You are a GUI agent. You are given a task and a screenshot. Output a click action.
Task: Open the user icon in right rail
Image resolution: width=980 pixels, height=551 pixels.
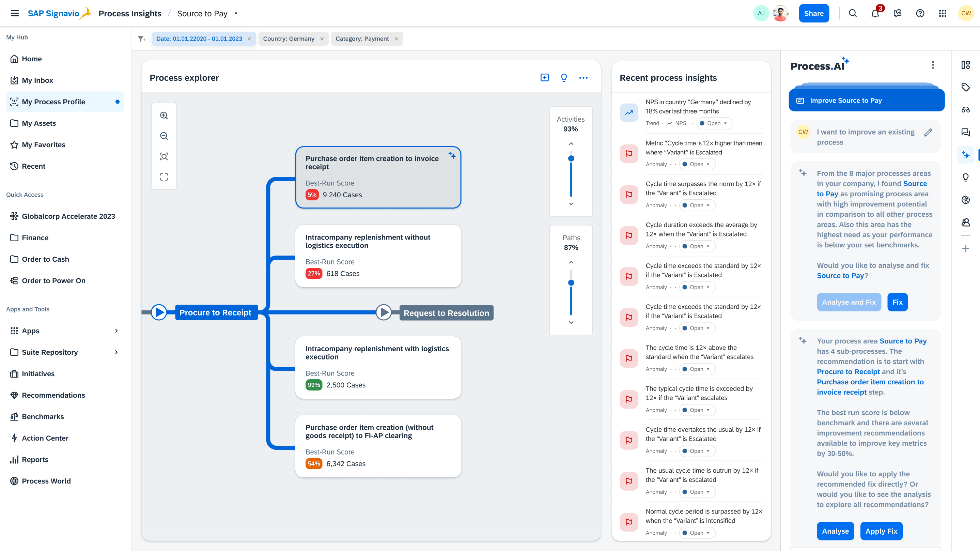tap(965, 222)
